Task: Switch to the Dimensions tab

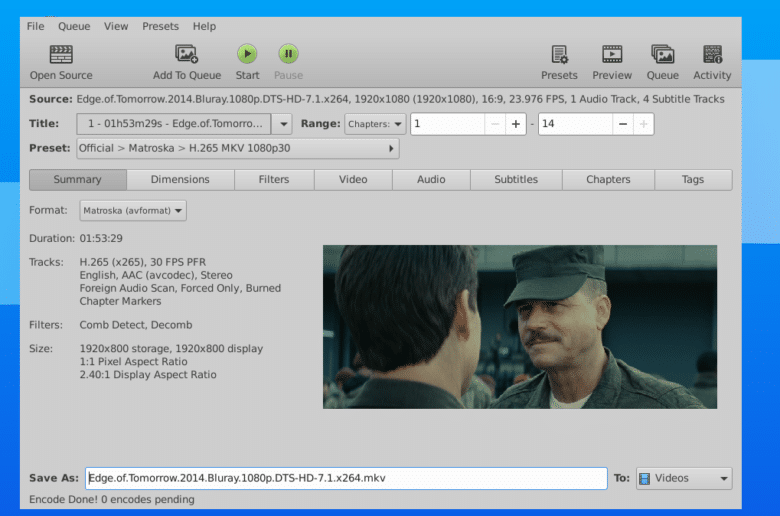Action: [180, 180]
